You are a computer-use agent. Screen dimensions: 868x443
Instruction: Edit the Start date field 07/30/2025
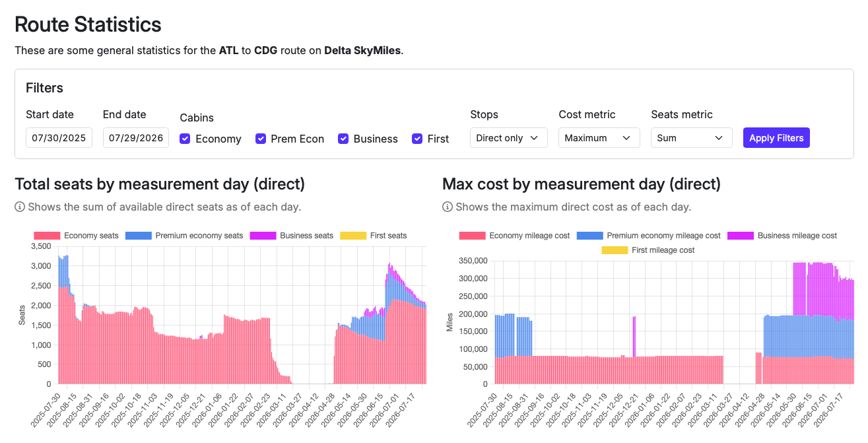59,138
